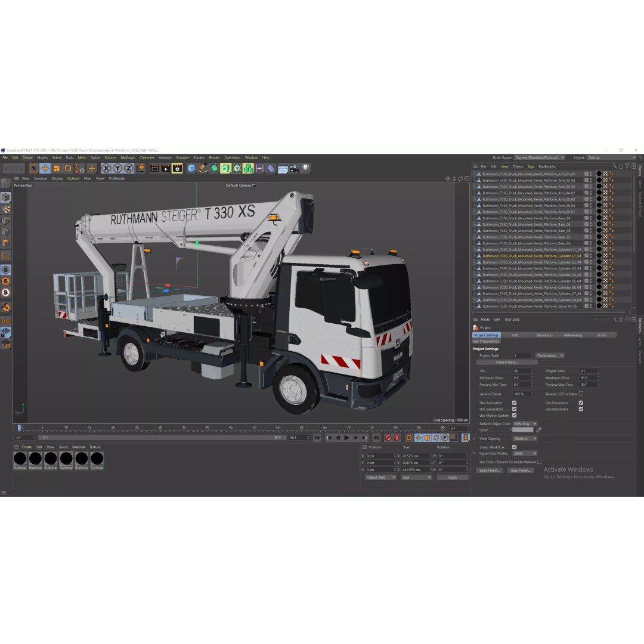Image resolution: width=644 pixels, height=644 pixels.
Task: Open Cameras menu in viewport
Action: coord(41,179)
